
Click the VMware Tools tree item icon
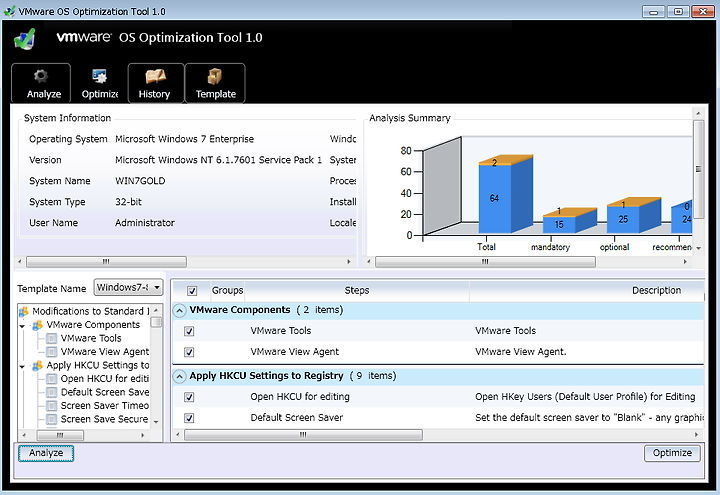(x=52, y=338)
